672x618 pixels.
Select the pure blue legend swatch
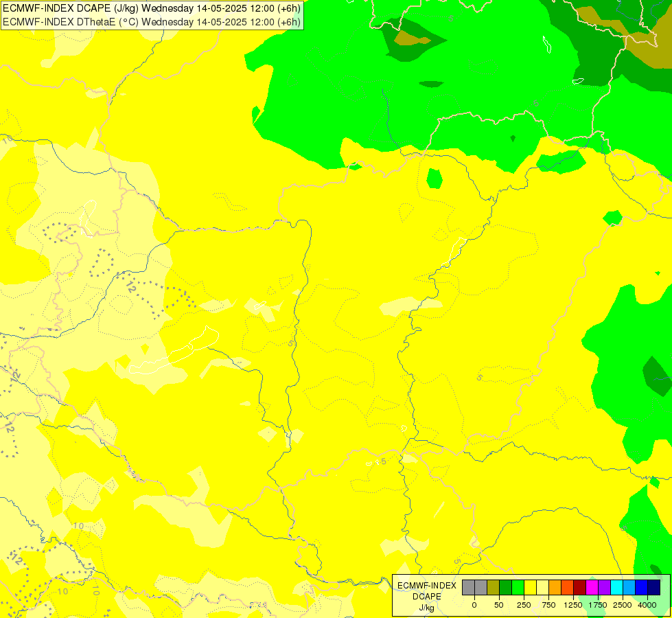pyautogui.click(x=642, y=587)
